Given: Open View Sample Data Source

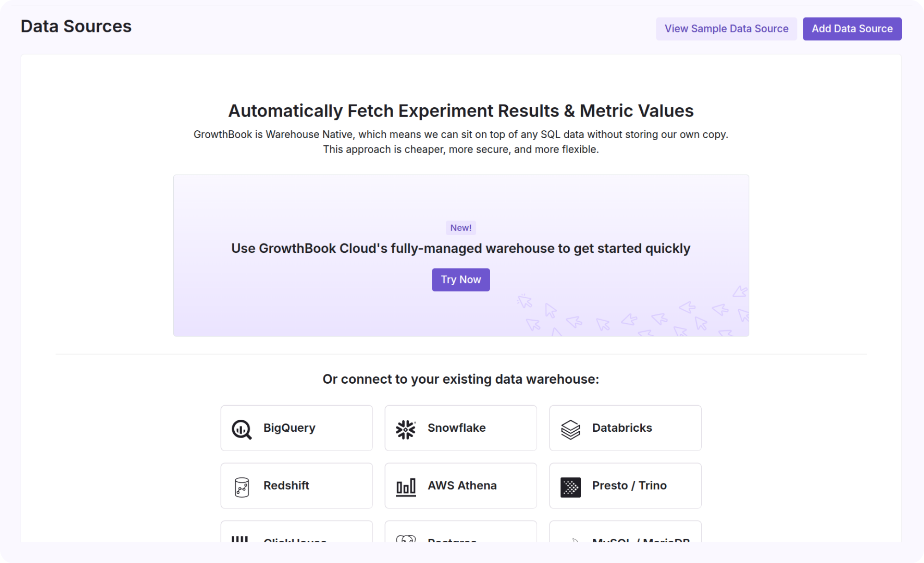Looking at the screenshot, I should click(x=726, y=29).
